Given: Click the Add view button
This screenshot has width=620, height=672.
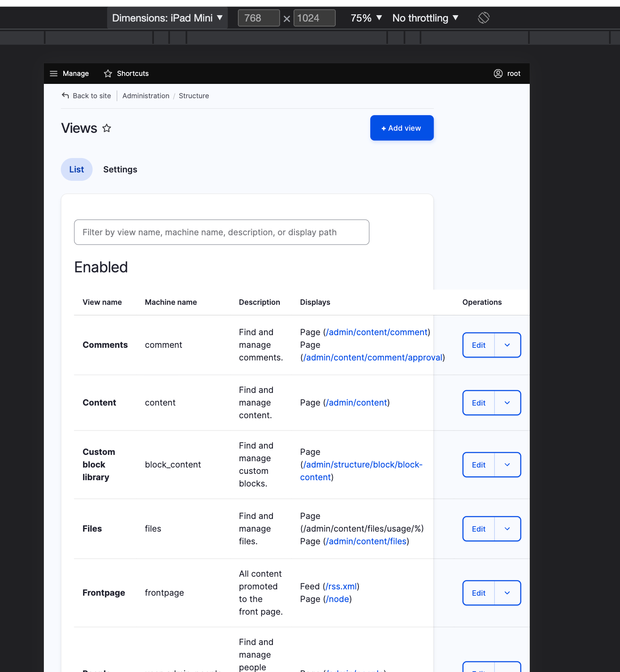Looking at the screenshot, I should [x=402, y=128].
